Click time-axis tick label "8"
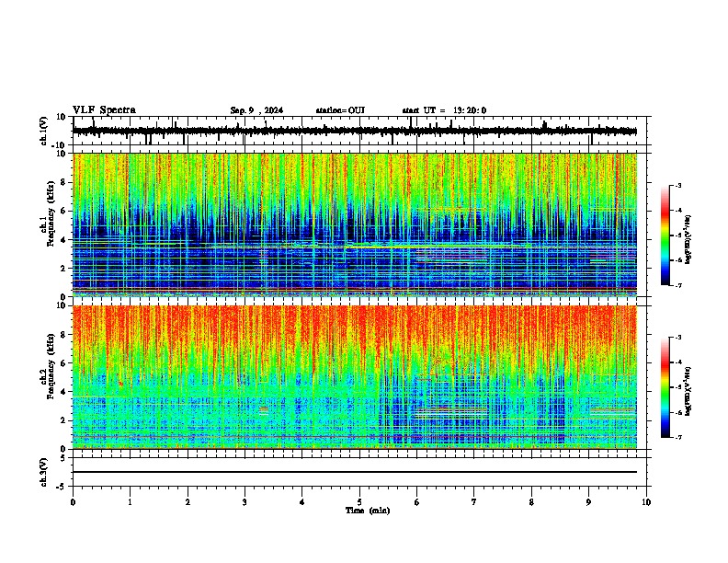This screenshot has width=728, height=563. point(531,502)
